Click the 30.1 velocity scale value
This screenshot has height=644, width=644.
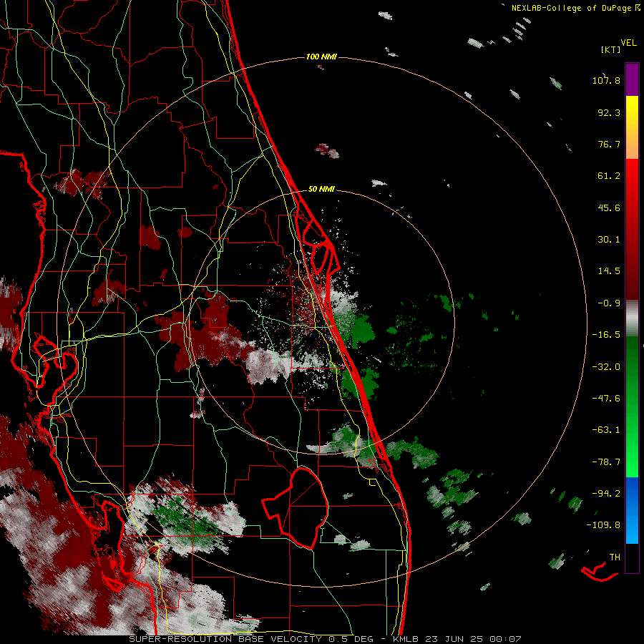609,240
